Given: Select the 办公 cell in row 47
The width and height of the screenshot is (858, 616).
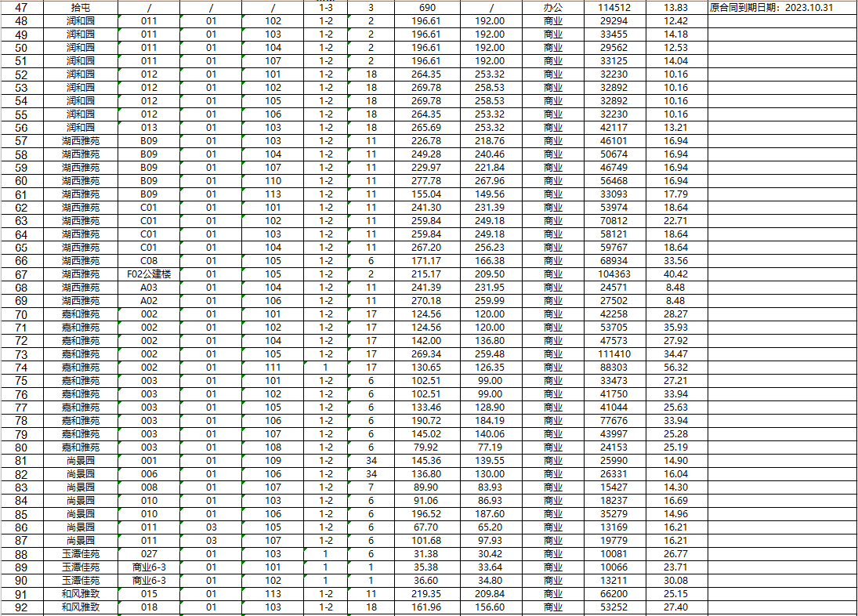Looking at the screenshot, I should point(552,7).
